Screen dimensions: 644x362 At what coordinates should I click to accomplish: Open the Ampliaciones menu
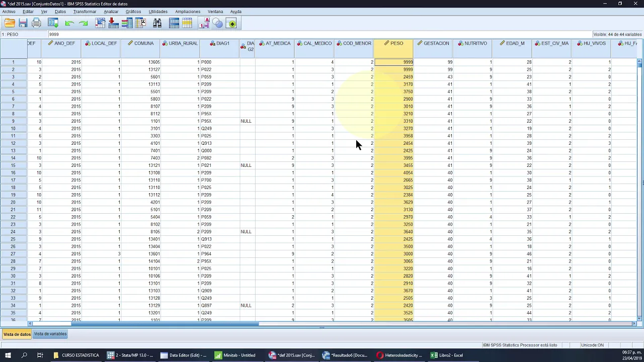pyautogui.click(x=188, y=12)
